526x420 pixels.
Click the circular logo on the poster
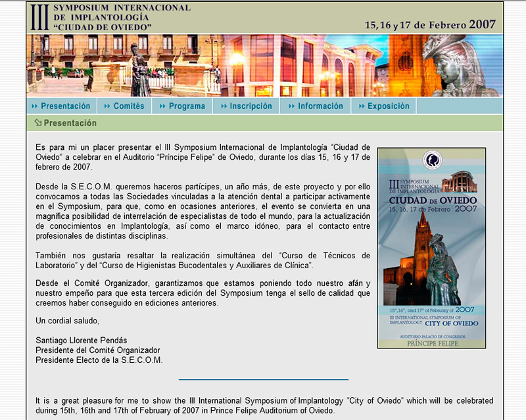tap(432, 160)
